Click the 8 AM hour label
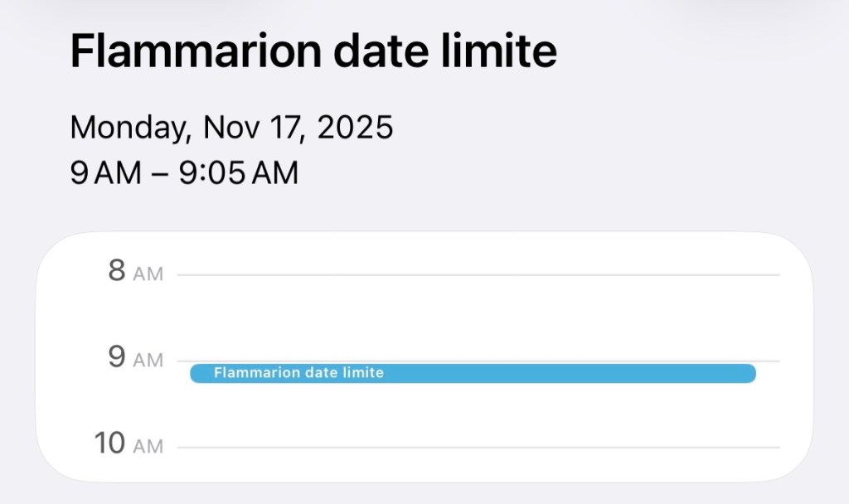This screenshot has width=849, height=504. [136, 272]
